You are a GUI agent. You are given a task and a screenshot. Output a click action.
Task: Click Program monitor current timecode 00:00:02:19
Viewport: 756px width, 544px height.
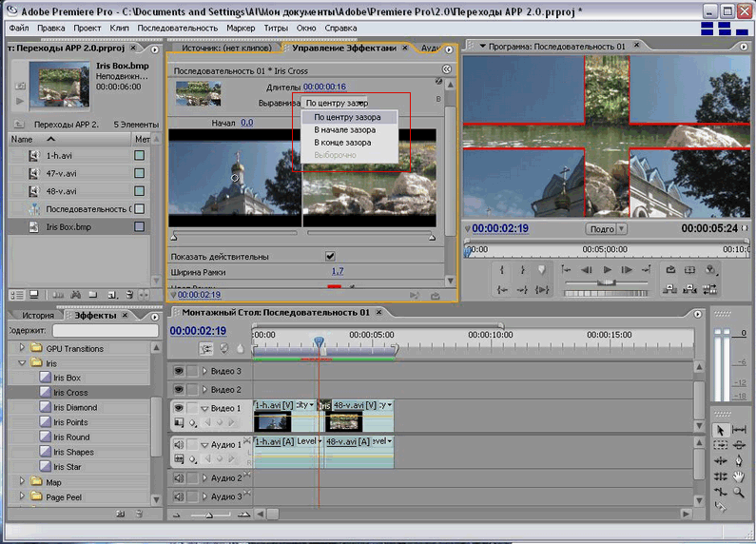click(500, 228)
